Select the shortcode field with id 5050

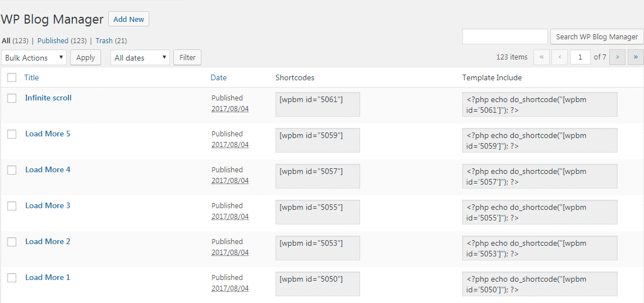[318, 284]
